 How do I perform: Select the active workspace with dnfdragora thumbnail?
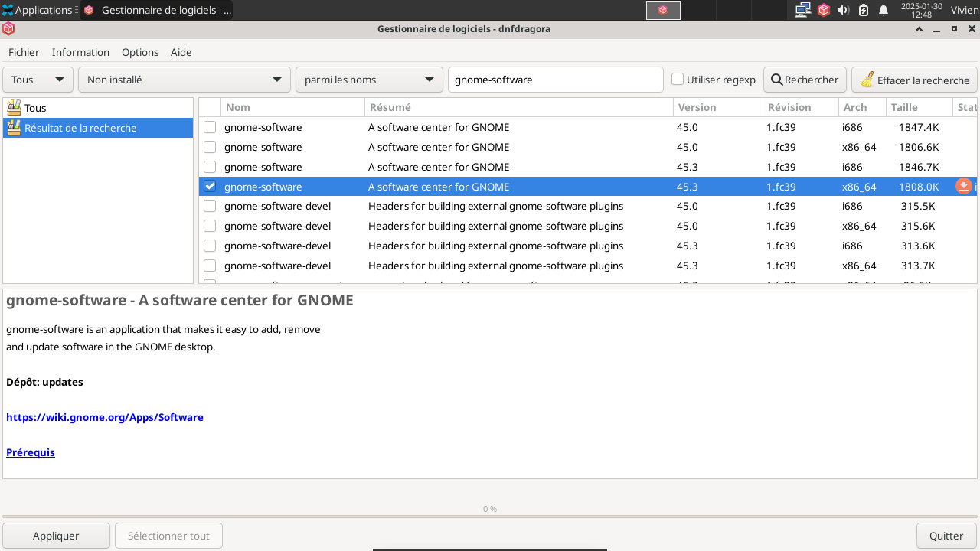coord(663,10)
